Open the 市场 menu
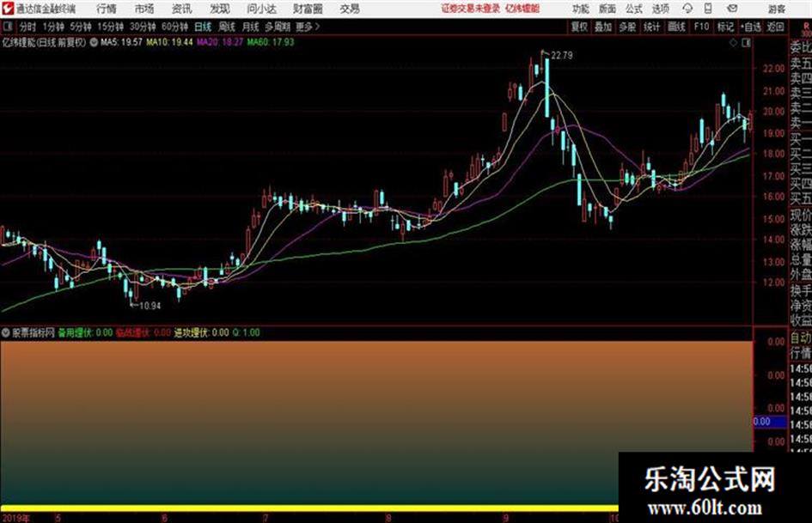The width and height of the screenshot is (812, 523). (144, 9)
